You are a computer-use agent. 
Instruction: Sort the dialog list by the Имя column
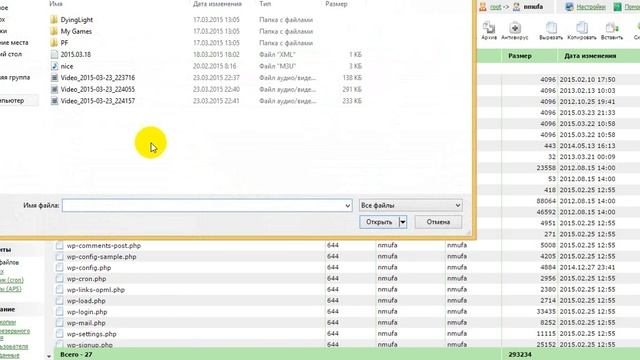coord(56,4)
